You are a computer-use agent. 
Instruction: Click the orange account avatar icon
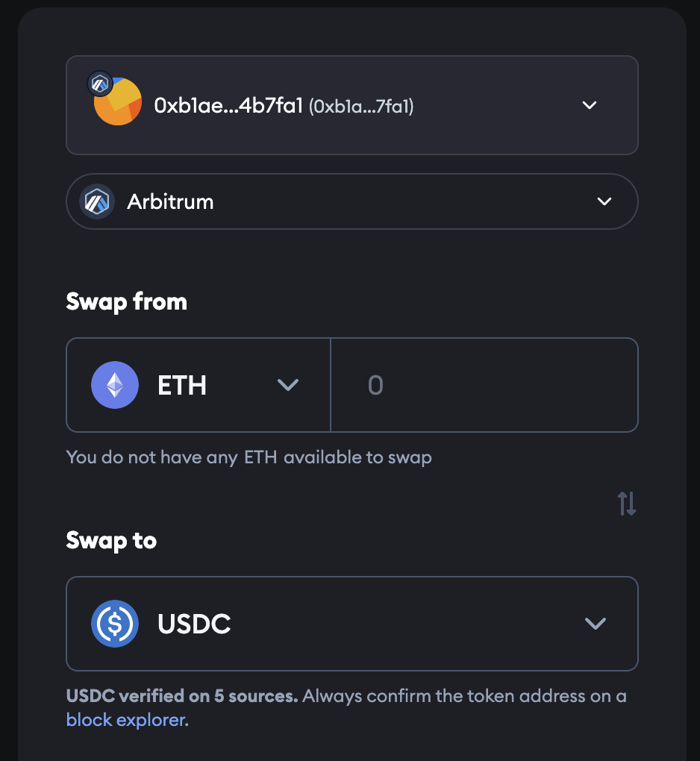tap(119, 103)
